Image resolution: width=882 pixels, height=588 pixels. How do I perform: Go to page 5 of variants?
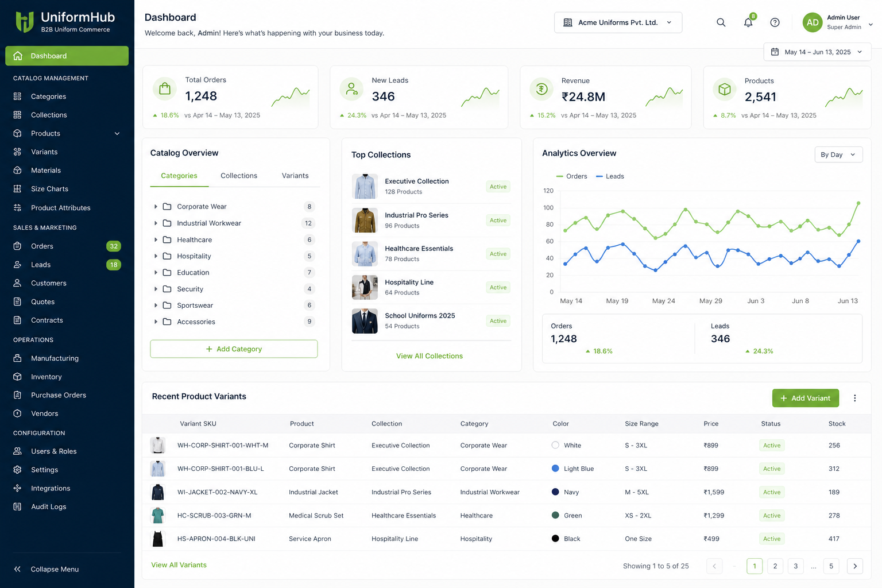831,566
